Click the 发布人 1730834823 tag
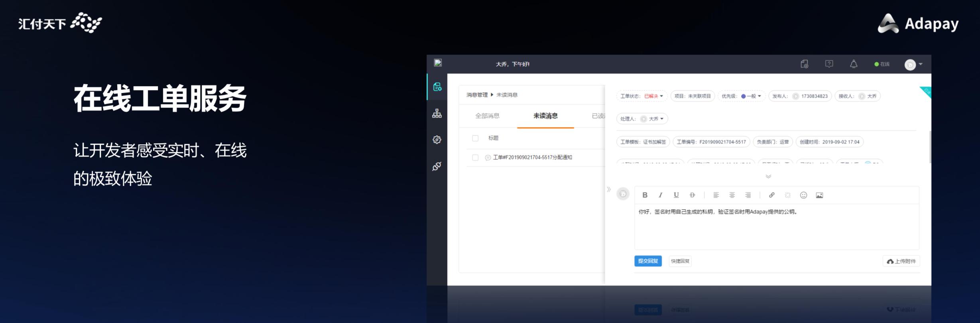 (x=800, y=96)
